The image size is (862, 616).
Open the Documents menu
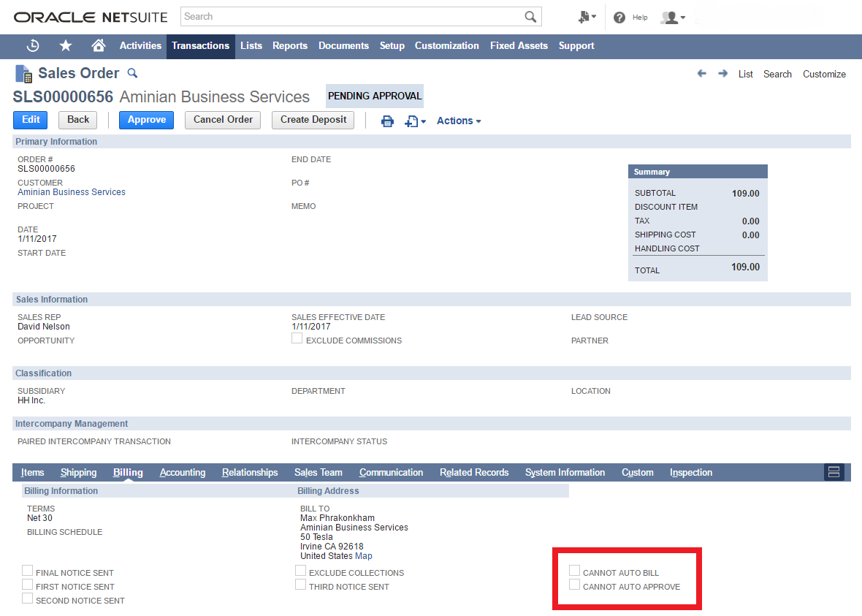point(343,45)
